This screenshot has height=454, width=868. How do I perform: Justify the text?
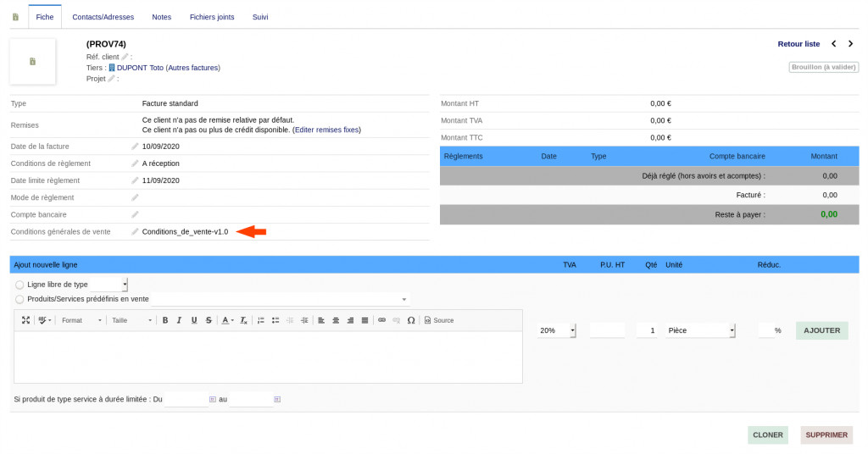pyautogui.click(x=364, y=320)
